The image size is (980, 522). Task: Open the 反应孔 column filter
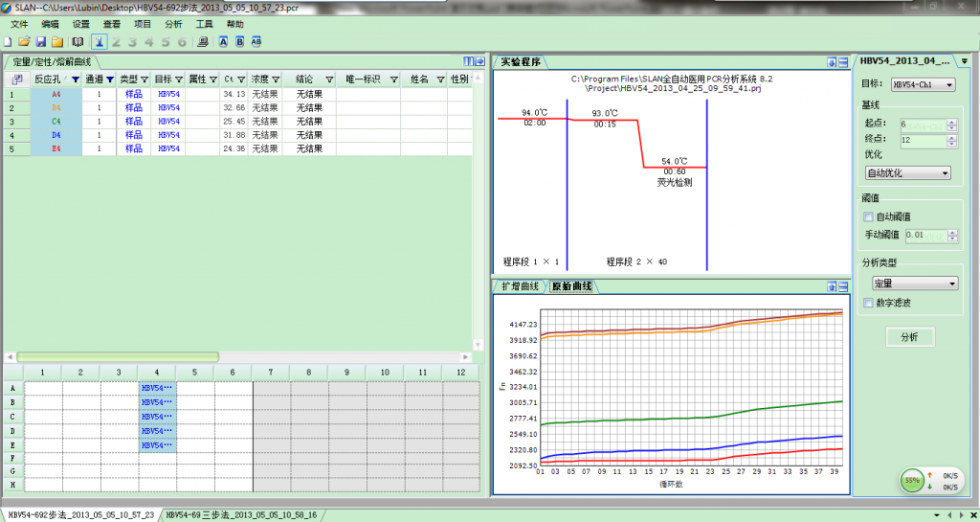[76, 79]
